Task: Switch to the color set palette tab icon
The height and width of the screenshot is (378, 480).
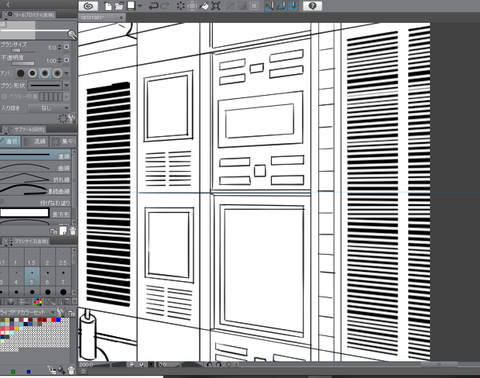Action: 38,302
